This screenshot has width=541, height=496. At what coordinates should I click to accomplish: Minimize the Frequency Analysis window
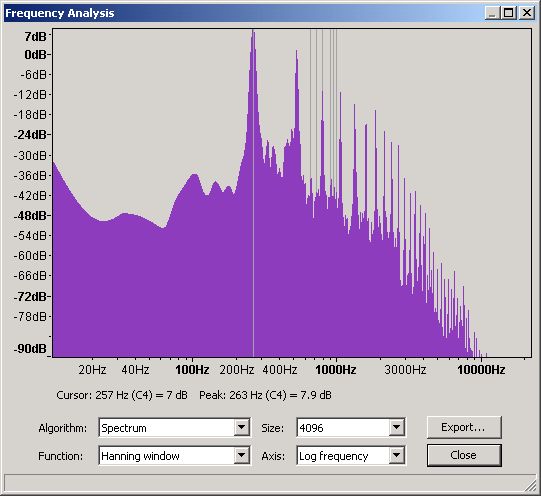[x=492, y=13]
